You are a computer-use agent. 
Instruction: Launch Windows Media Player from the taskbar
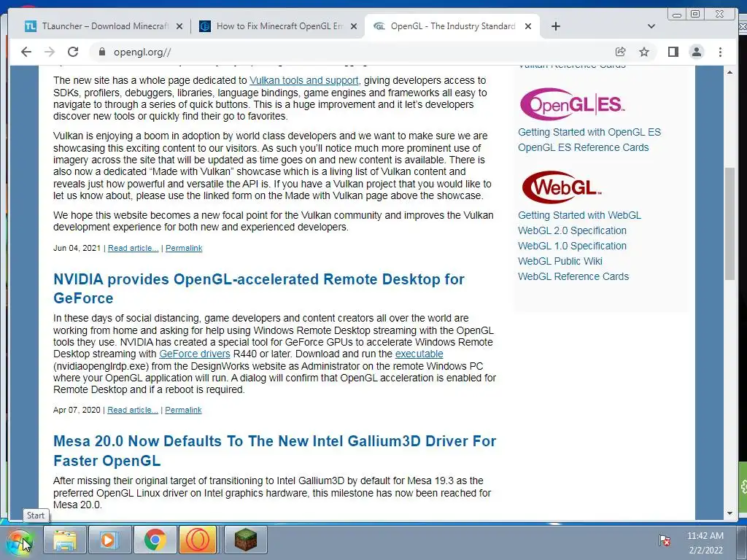[x=109, y=540]
